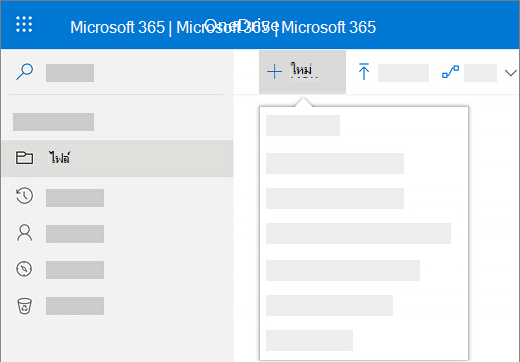Open the Recycle bin icon in sidebar
The image size is (520, 362).
[x=24, y=306]
